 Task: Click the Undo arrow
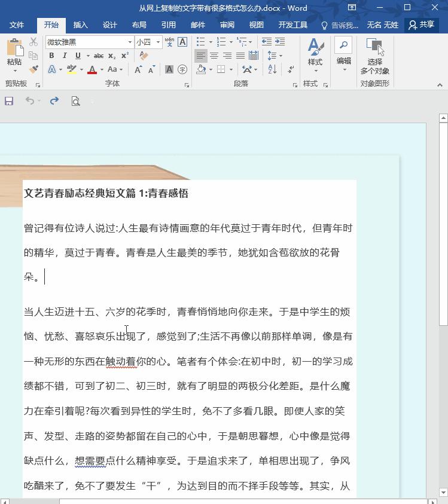click(x=30, y=101)
